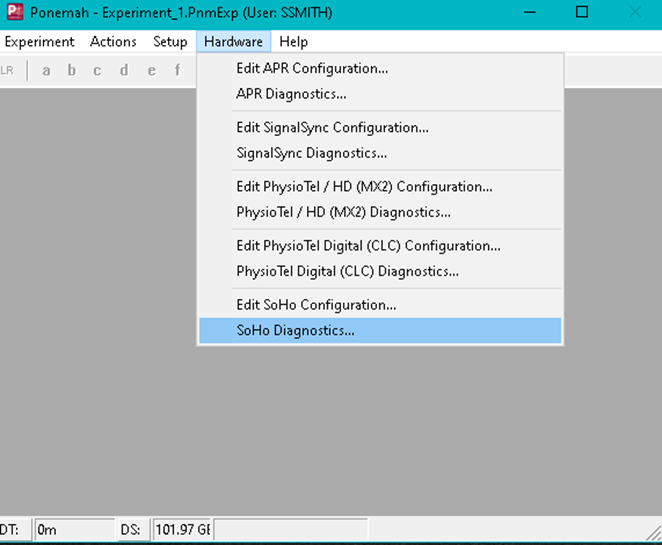Viewport: 662px width, 545px height.
Task: Choose Edit SignalSync Configuration
Action: click(x=332, y=128)
